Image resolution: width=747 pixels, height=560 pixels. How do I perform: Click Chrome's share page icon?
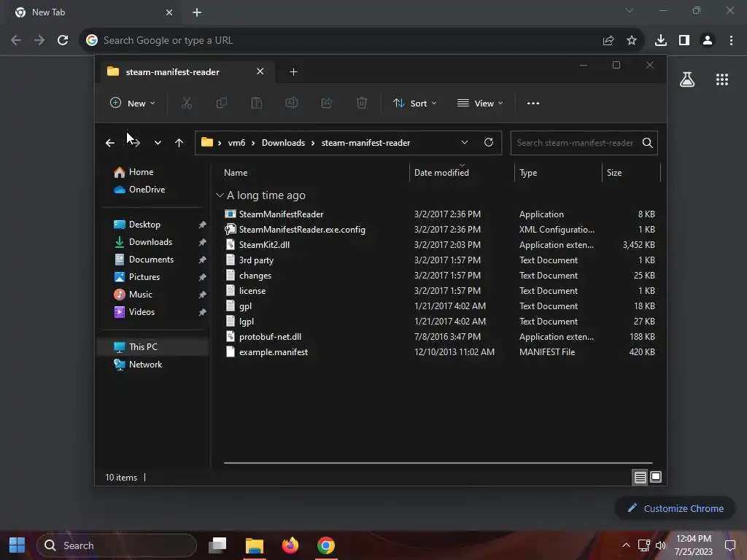pyautogui.click(x=608, y=40)
